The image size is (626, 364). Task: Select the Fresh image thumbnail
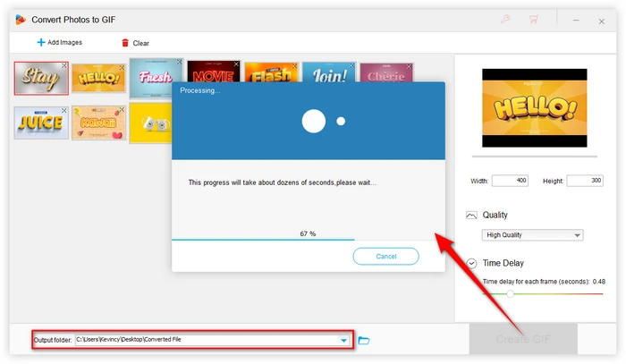point(156,78)
